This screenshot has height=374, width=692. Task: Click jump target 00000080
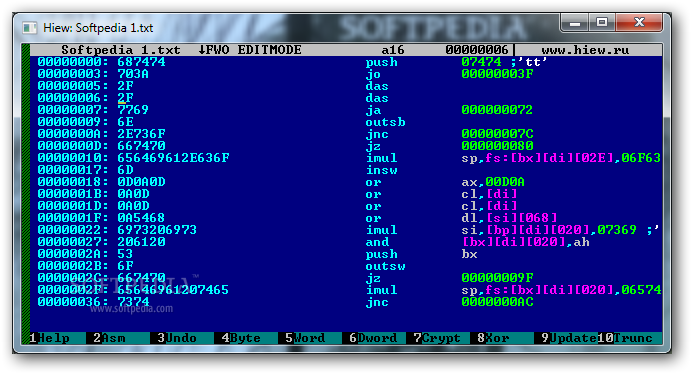click(497, 146)
